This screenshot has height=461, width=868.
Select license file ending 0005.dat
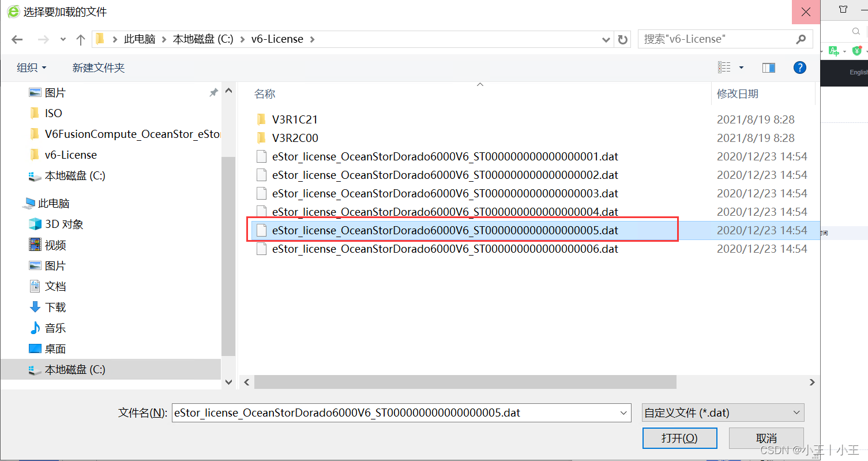(x=445, y=230)
